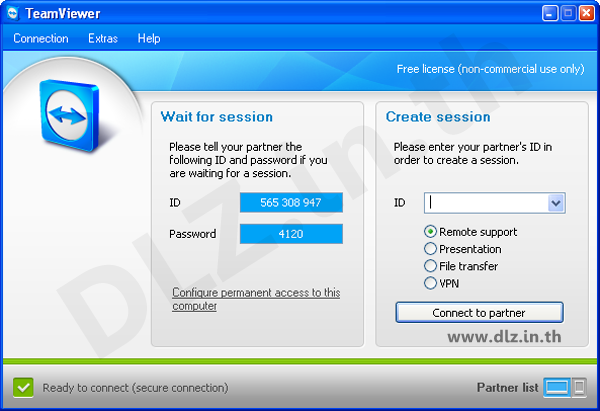The image size is (600, 411).
Task: Open the Connection menu
Action: [x=41, y=38]
